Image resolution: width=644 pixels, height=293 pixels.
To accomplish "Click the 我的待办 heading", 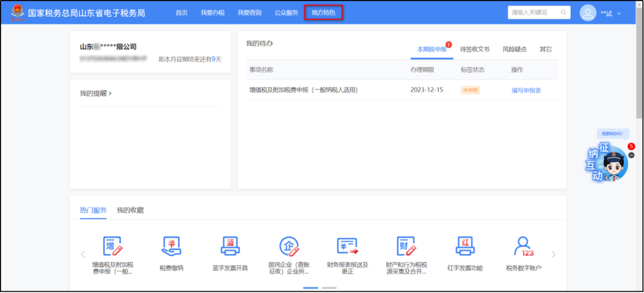I will 259,43.
